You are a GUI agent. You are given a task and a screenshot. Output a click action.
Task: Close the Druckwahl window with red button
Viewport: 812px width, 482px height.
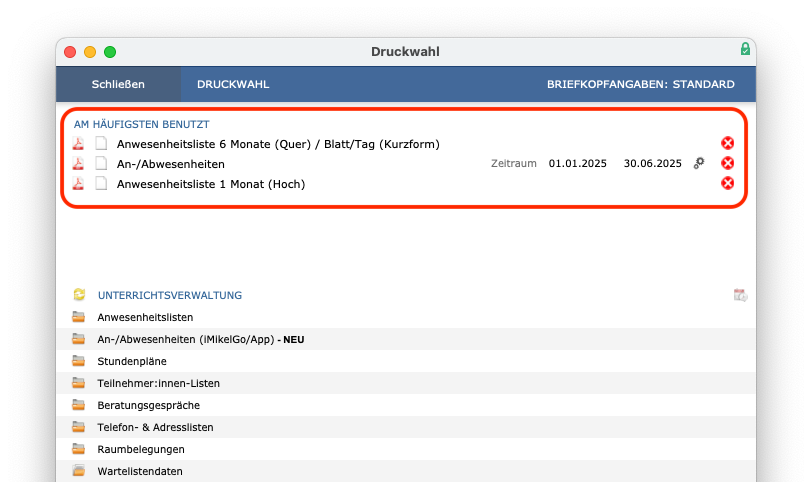[70, 52]
